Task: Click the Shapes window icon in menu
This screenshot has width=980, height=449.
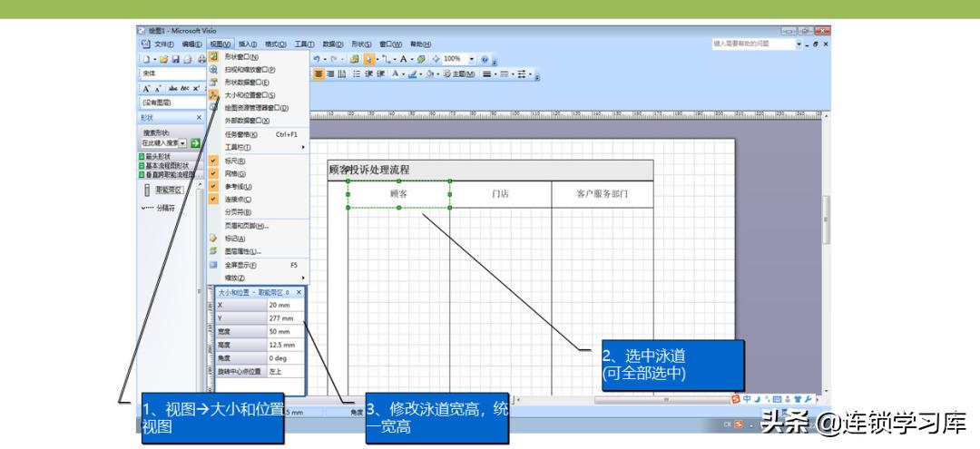Action: 213,56
